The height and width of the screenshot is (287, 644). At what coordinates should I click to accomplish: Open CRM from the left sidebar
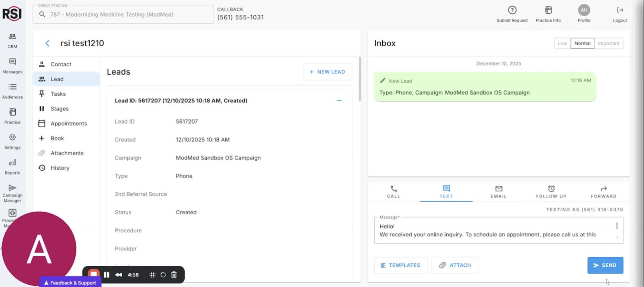(12, 40)
